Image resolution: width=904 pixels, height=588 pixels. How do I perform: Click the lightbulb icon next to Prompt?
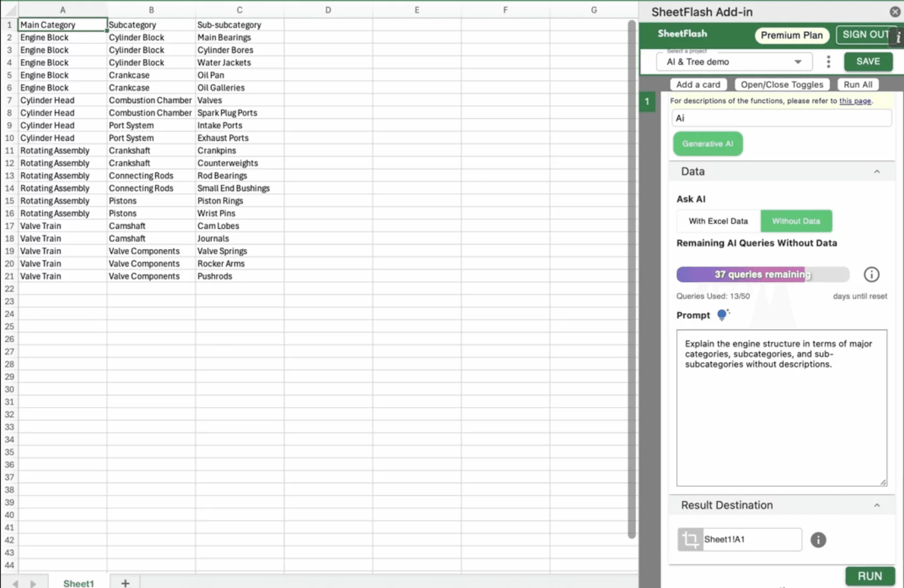point(722,315)
